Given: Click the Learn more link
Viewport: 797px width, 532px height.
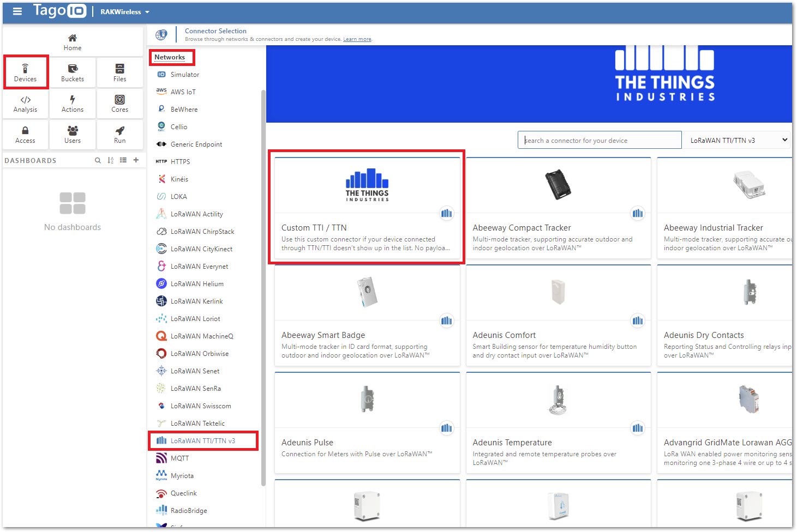Looking at the screenshot, I should pos(357,39).
